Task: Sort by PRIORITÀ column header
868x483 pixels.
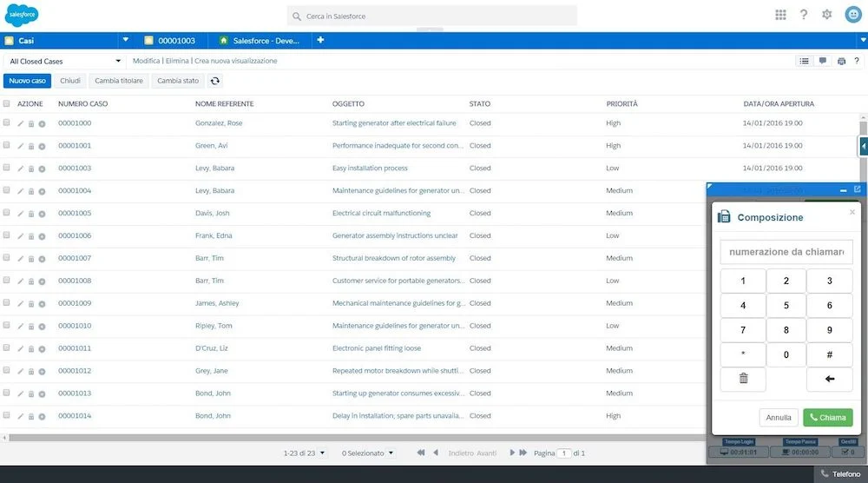Action: (x=621, y=103)
